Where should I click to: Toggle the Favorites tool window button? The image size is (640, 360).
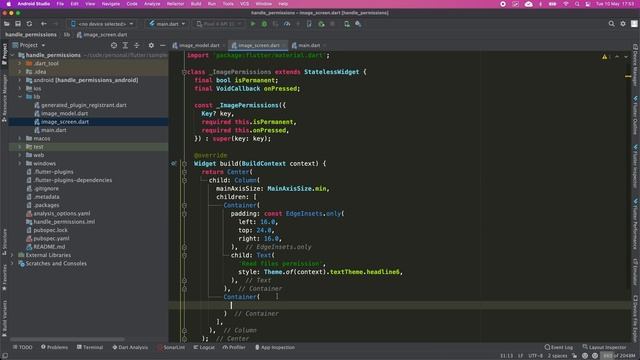(4, 278)
